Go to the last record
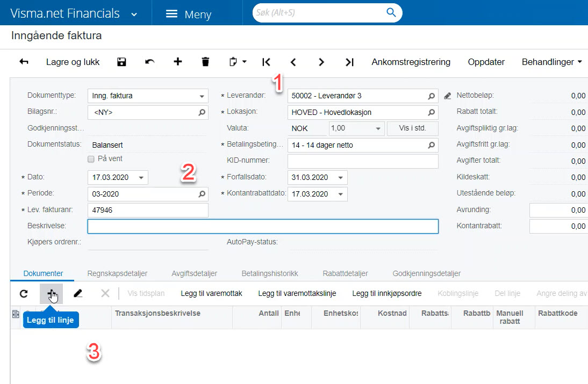 pos(349,62)
